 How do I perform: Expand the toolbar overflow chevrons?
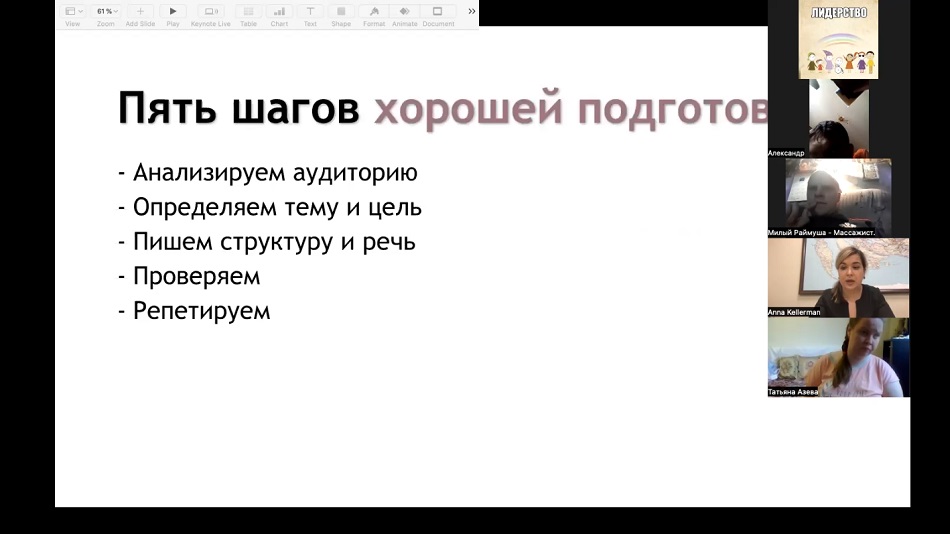pos(472,12)
